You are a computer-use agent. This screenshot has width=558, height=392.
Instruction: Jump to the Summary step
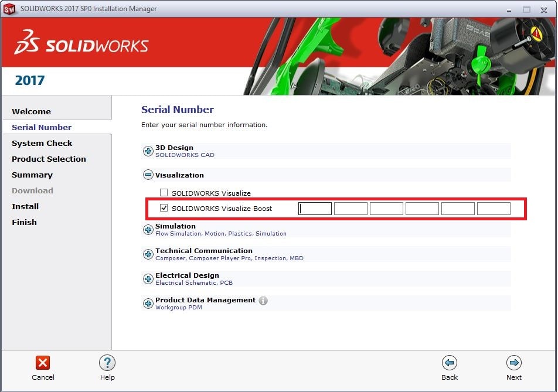pos(32,175)
